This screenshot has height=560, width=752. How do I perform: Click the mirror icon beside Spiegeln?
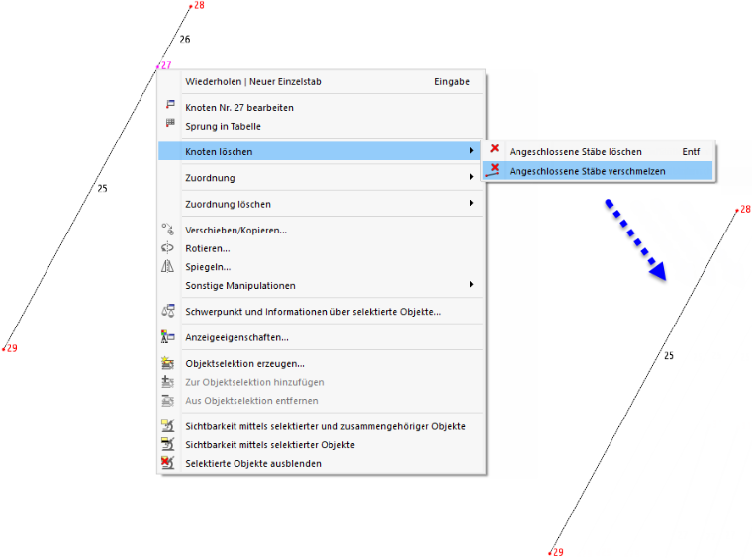(168, 266)
